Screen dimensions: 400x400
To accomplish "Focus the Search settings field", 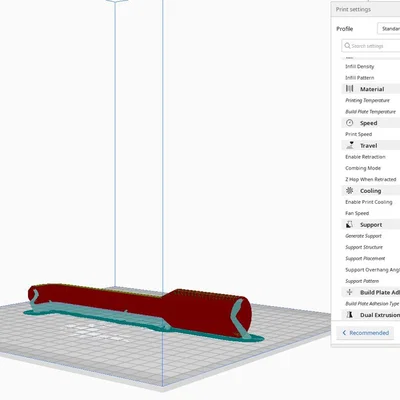I will 371,46.
